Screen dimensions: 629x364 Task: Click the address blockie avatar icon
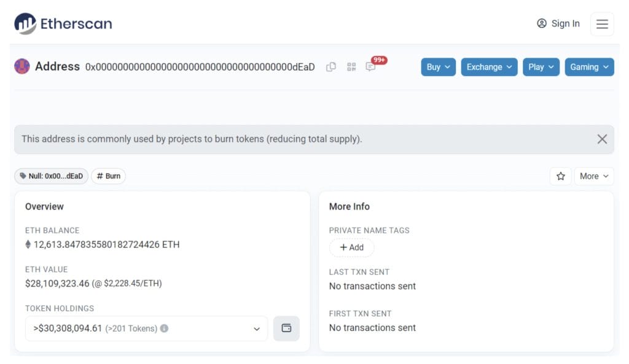[x=22, y=66]
